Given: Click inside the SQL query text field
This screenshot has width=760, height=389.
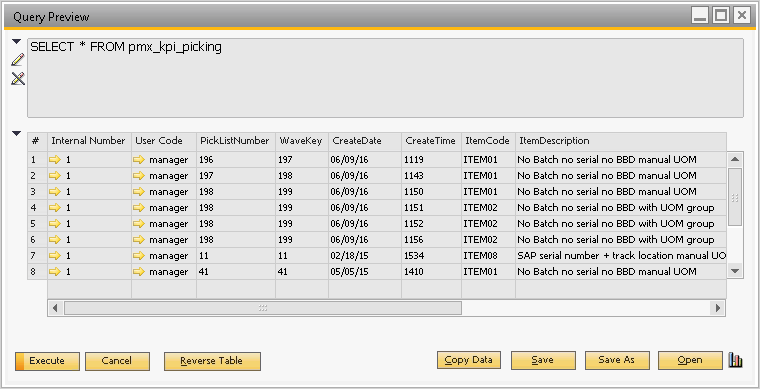Looking at the screenshot, I should [x=385, y=78].
